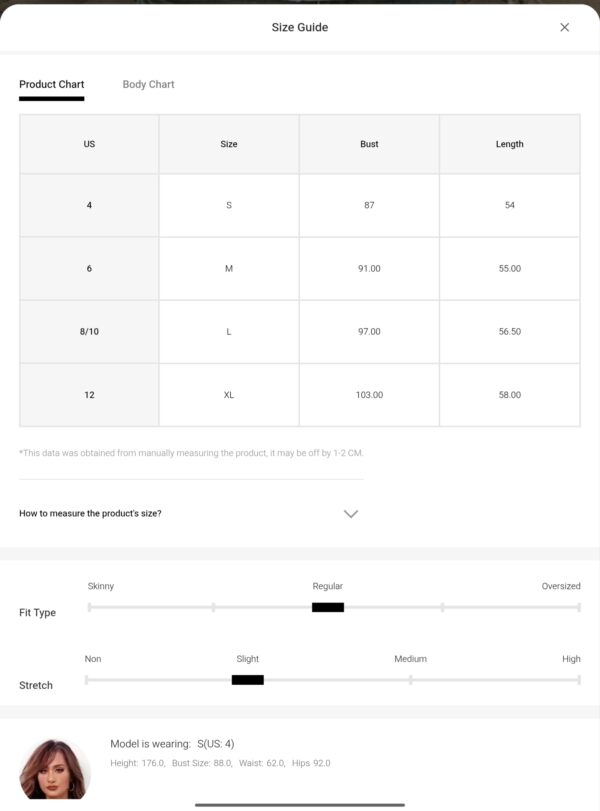
Task: Click the Medium tick on Stretch slider
Action: [411, 680]
